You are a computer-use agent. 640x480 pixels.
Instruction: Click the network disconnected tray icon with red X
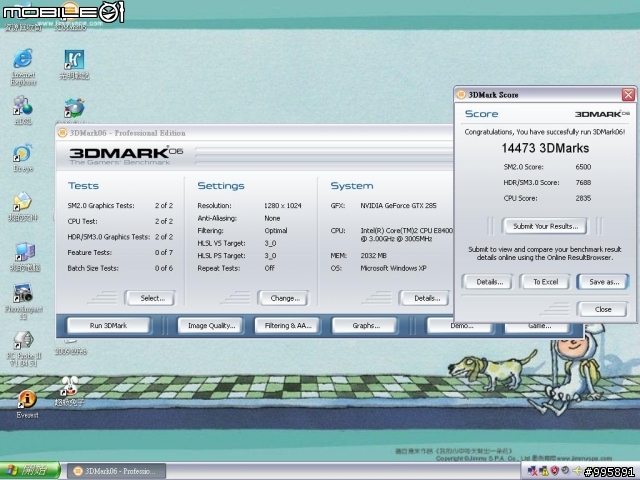pos(532,471)
